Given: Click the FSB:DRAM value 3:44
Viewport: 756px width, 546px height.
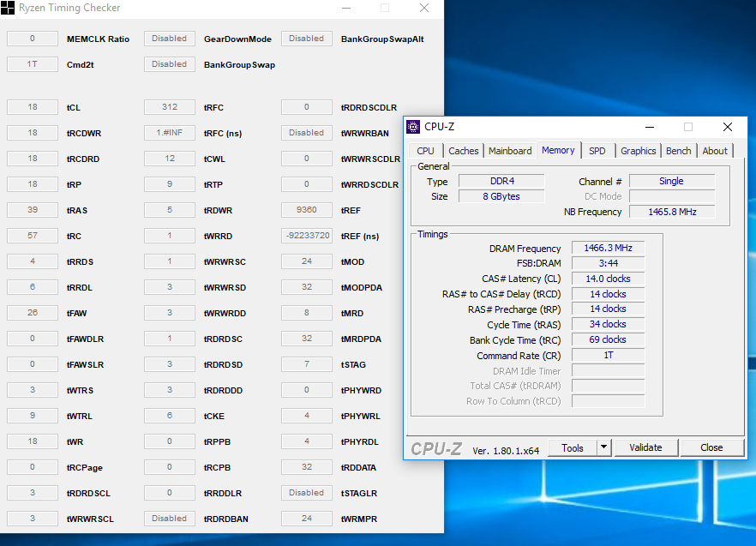Looking at the screenshot, I should click(608, 263).
